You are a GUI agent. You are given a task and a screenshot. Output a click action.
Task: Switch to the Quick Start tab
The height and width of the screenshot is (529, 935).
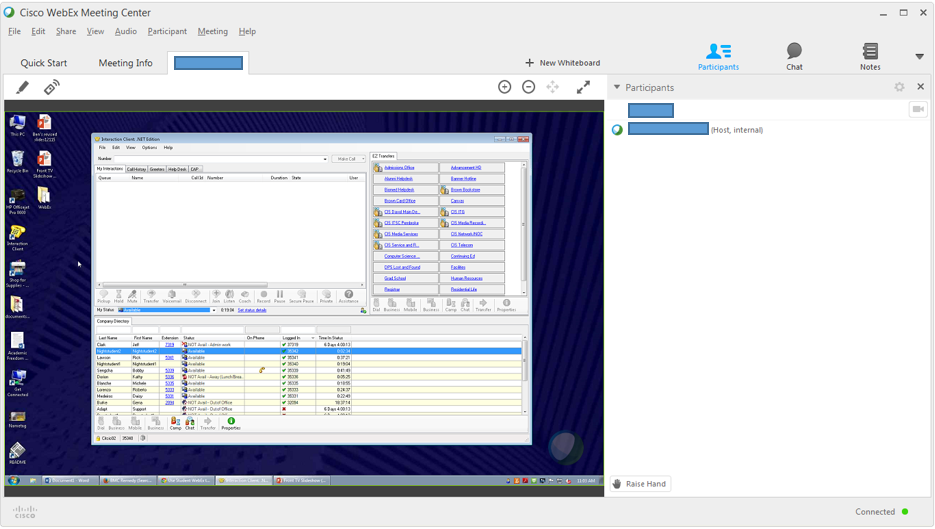(x=44, y=63)
